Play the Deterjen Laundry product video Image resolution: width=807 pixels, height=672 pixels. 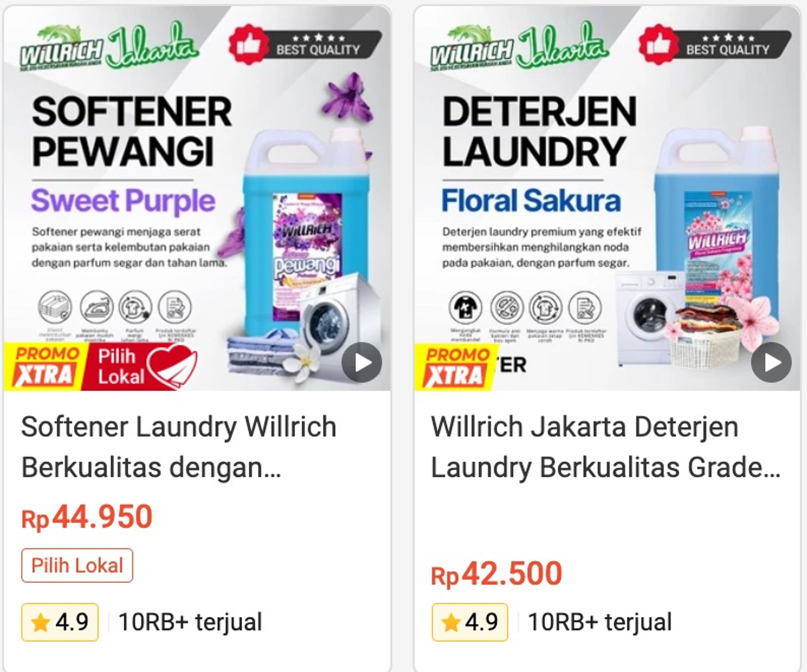pos(771,362)
